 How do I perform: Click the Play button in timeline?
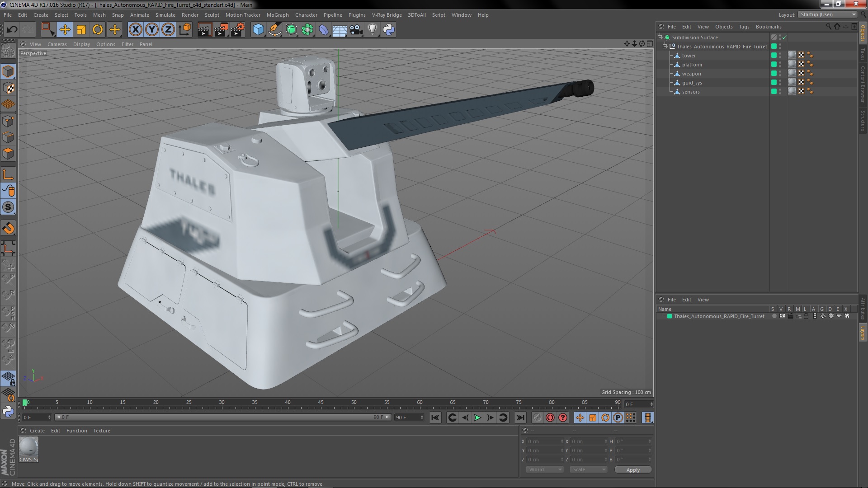tap(477, 418)
